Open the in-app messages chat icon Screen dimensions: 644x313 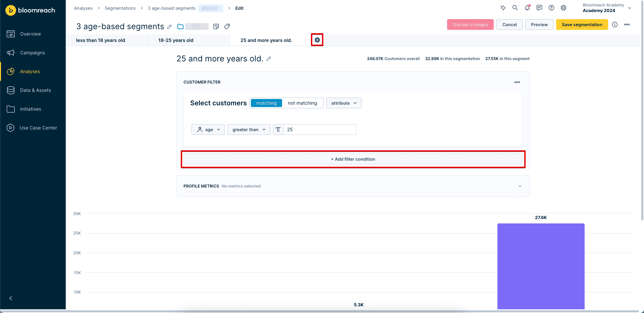(539, 8)
